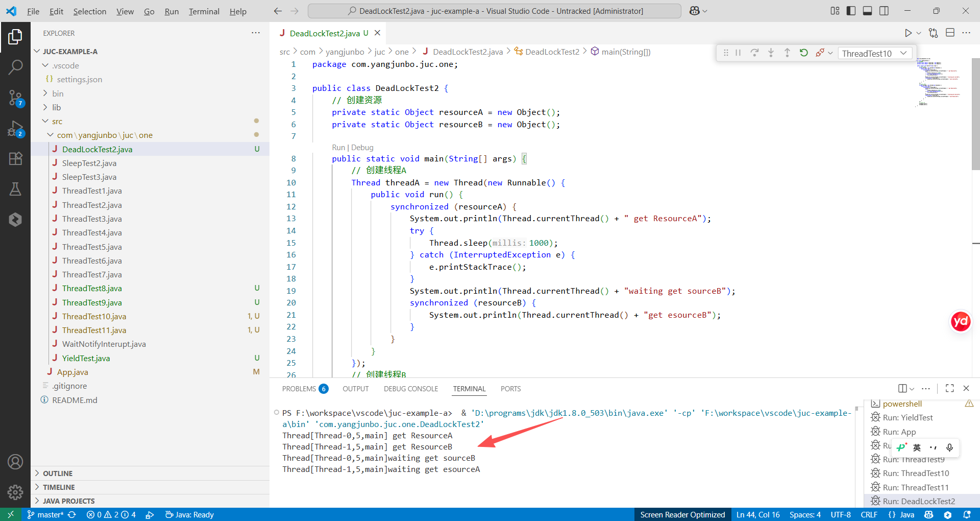Click the editor vertical scrollbar
The width and height of the screenshot is (980, 521).
[975, 114]
